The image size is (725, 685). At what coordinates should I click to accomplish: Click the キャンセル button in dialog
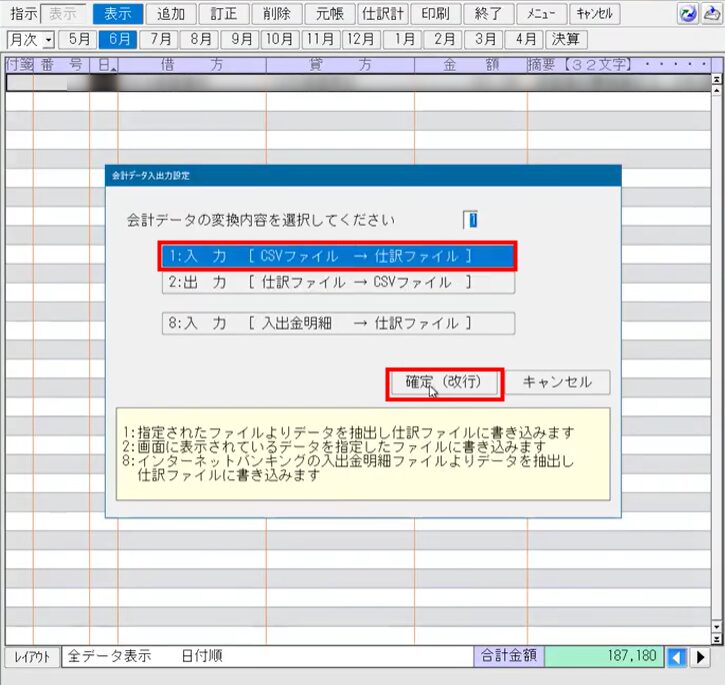557,383
